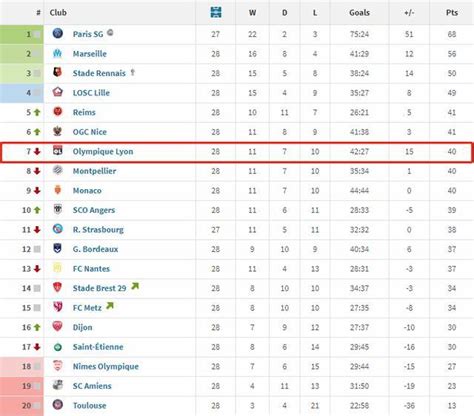Select the Club column header

point(58,13)
